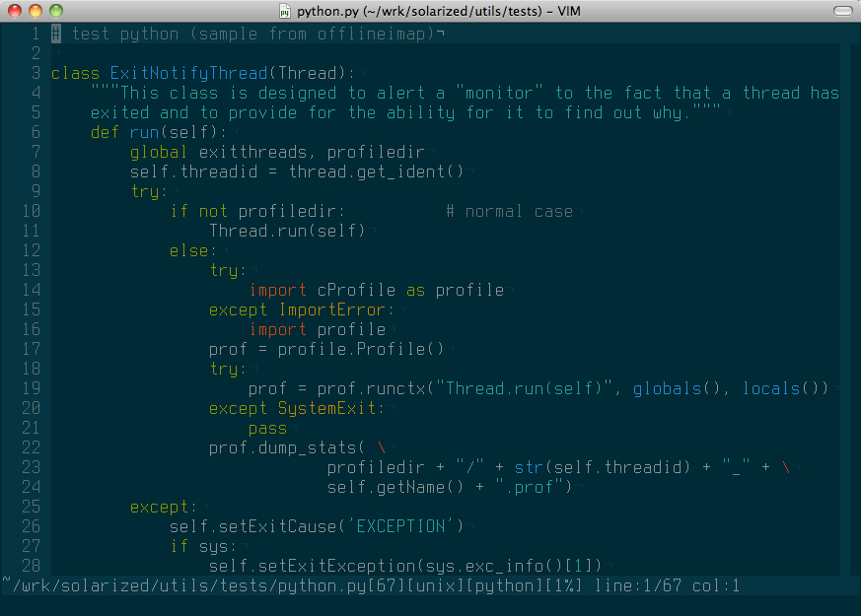Viewport: 861px width, 616px height.
Task: Place cursor on the 'pass' statement
Action: 267,428
